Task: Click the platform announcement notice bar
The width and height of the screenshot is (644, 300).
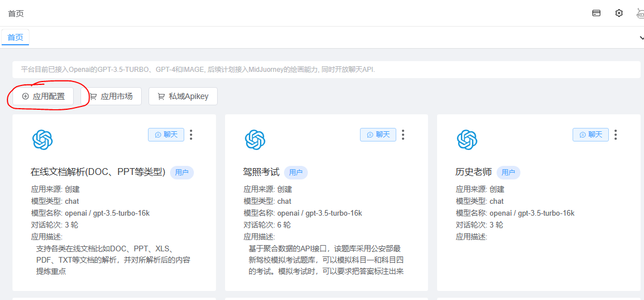Action: coord(326,70)
